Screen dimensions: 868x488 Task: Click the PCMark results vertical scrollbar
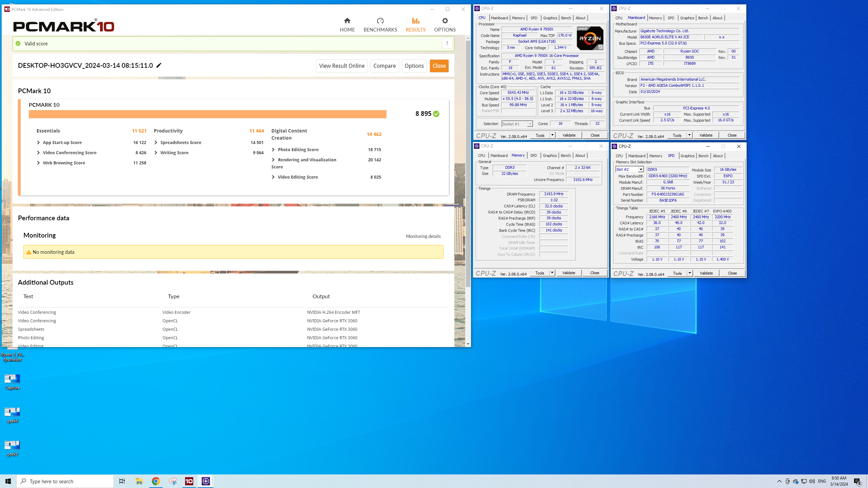click(x=468, y=164)
